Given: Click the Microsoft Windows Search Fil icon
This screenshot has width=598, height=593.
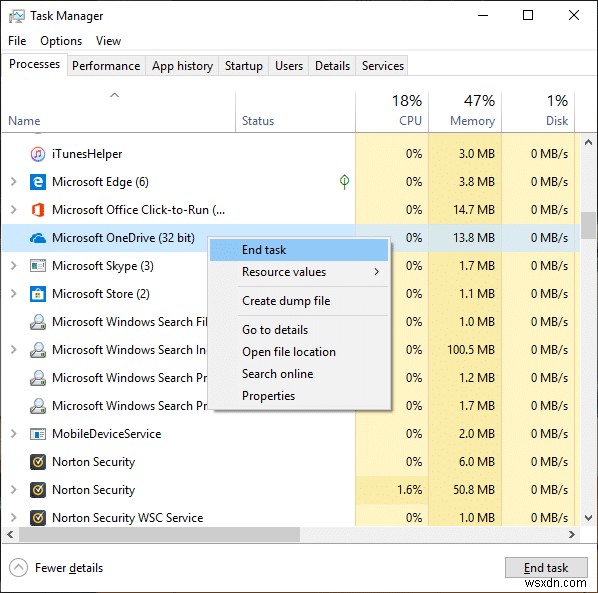Looking at the screenshot, I should [x=38, y=322].
